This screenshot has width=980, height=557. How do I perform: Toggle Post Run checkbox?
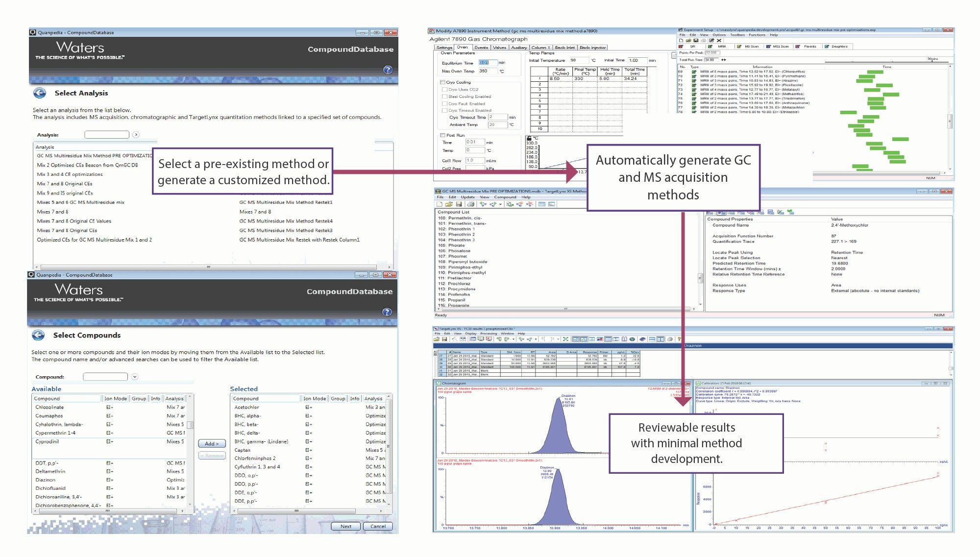(x=443, y=135)
